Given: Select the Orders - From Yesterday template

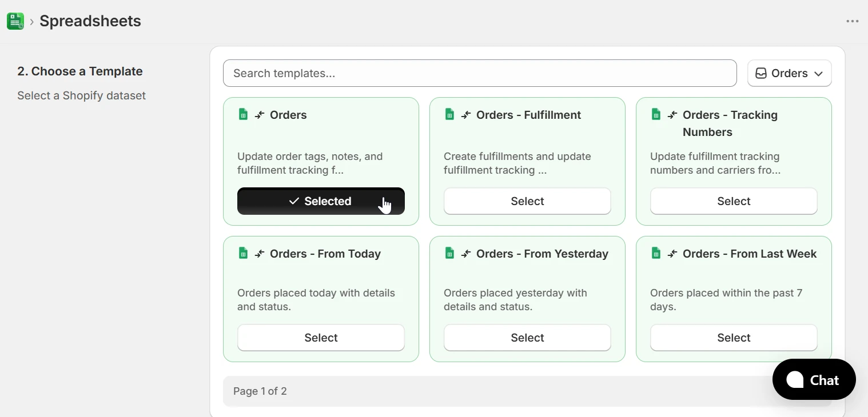Looking at the screenshot, I should pyautogui.click(x=527, y=338).
